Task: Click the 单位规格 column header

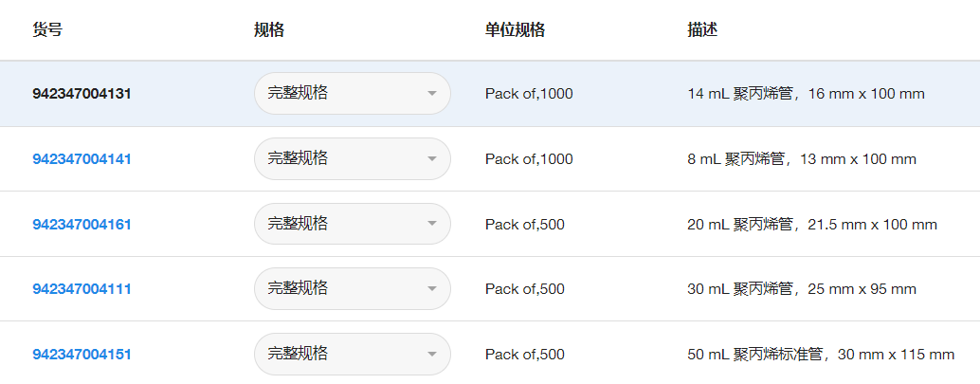Action: click(x=515, y=29)
